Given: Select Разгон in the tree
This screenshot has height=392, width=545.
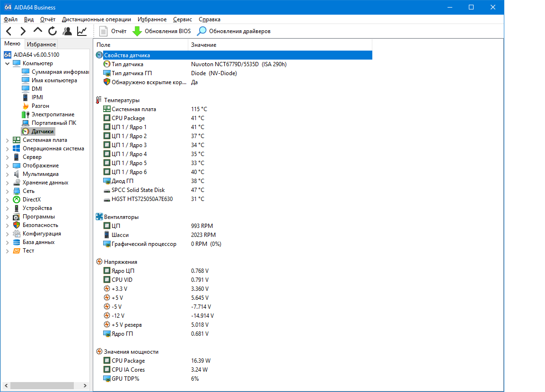Looking at the screenshot, I should pos(40,106).
